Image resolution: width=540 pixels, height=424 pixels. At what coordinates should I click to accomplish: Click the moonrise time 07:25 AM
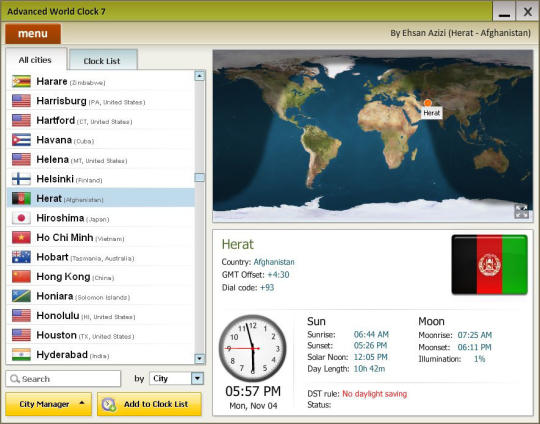tap(475, 335)
